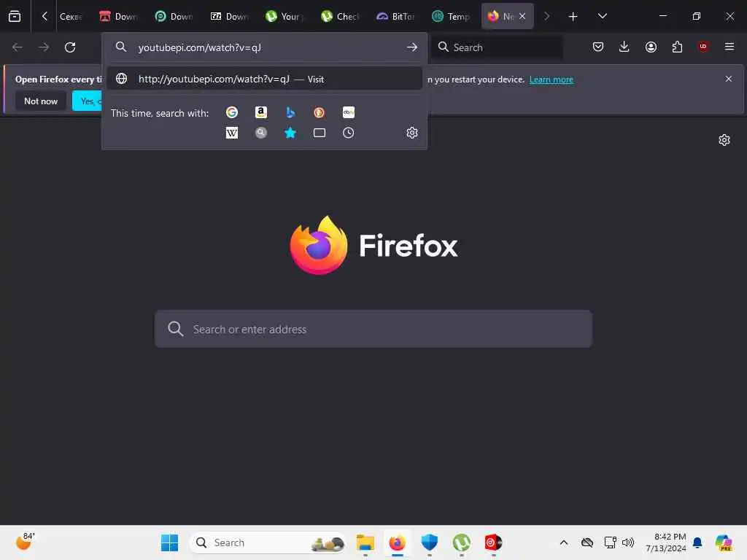Image resolution: width=747 pixels, height=560 pixels.
Task: Search this time with the gray magnifier engine
Action: 261,133
